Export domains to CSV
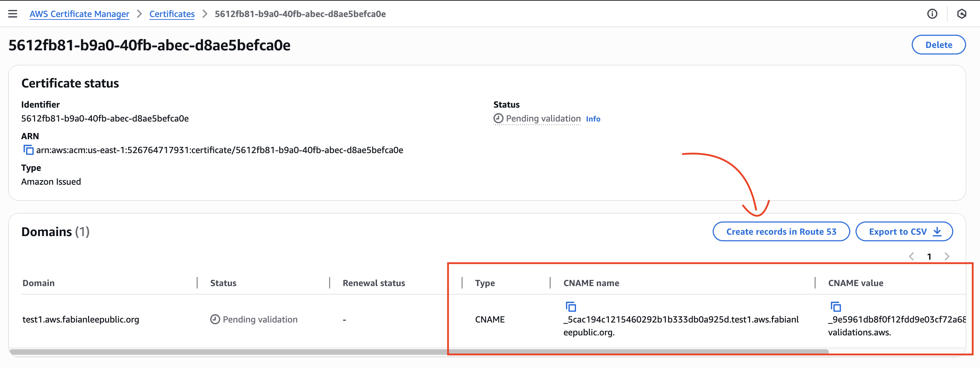The image size is (980, 368). coord(903,232)
